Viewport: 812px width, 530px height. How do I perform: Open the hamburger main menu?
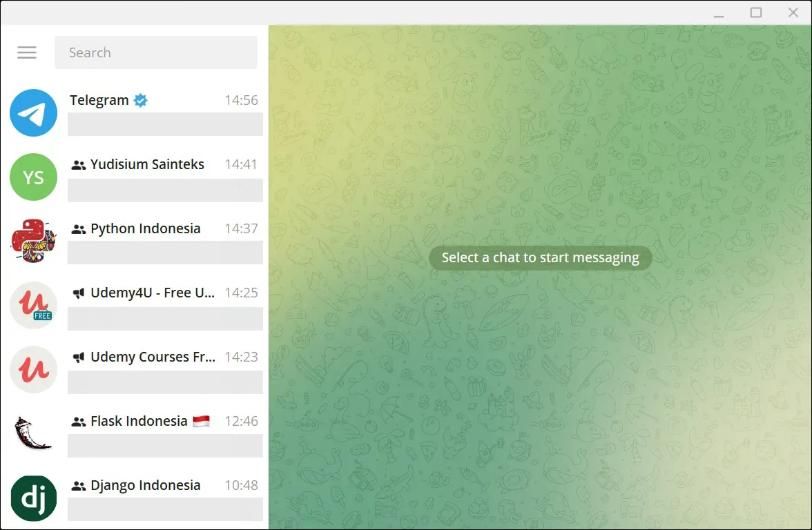tap(27, 52)
